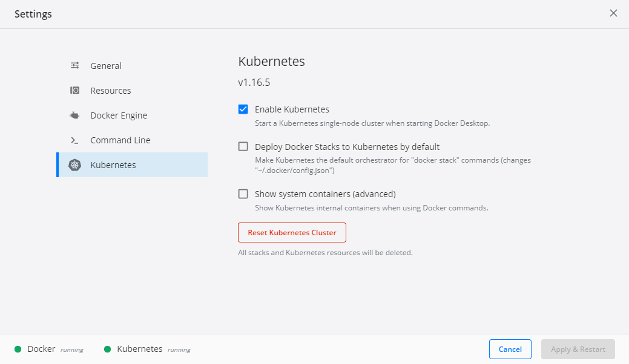Check Show system containers (advanced)
The height and width of the screenshot is (364, 629).
tap(243, 194)
